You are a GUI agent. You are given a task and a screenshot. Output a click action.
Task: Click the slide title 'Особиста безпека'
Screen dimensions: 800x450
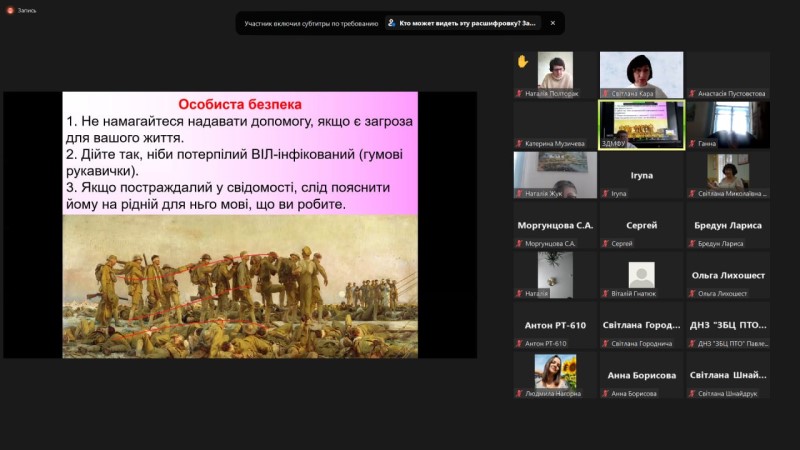pyautogui.click(x=240, y=104)
